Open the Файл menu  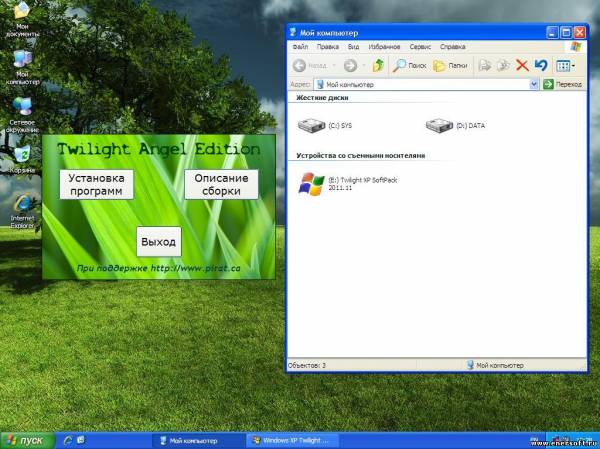tap(300, 47)
